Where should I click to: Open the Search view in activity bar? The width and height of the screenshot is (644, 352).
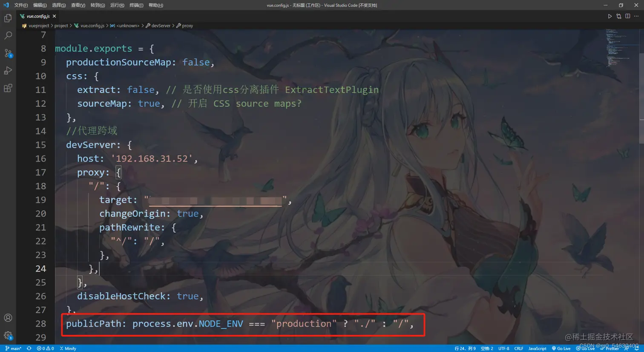coord(8,35)
